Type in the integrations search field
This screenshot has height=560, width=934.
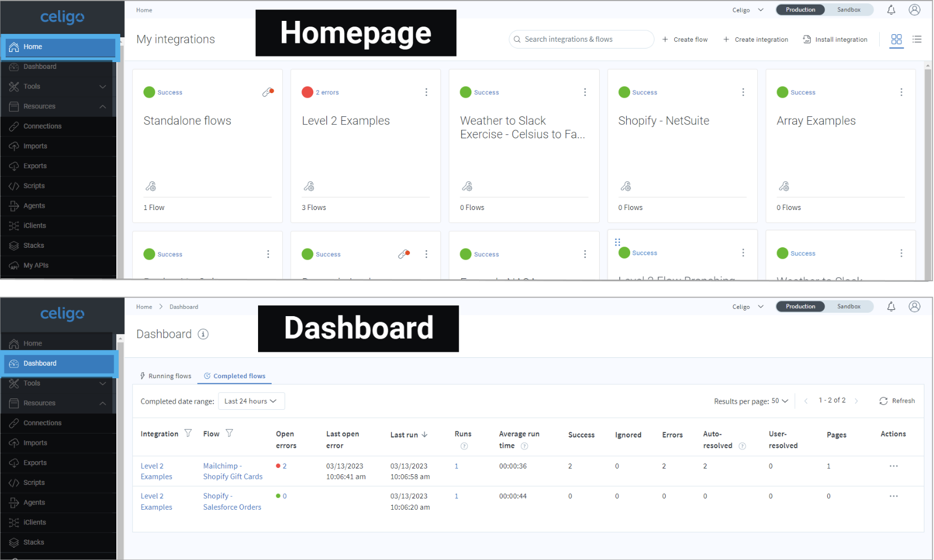pos(581,39)
